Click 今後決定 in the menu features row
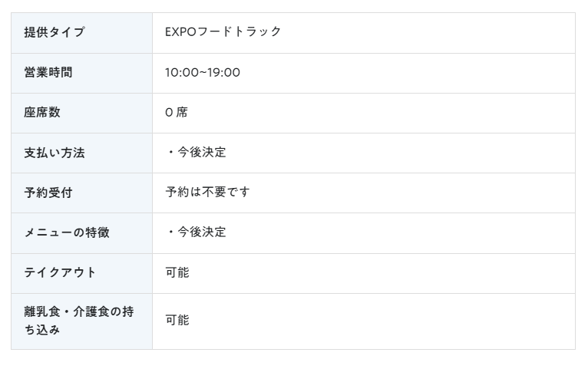 [202, 232]
